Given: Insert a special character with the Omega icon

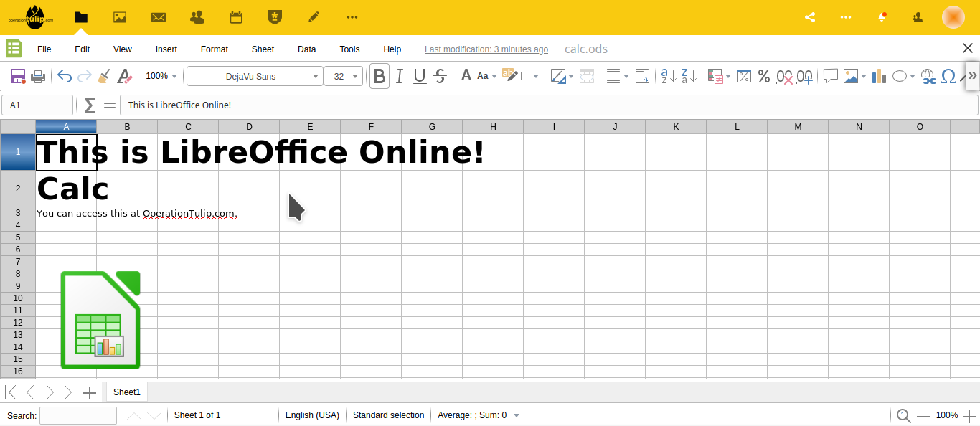Looking at the screenshot, I should (x=948, y=76).
